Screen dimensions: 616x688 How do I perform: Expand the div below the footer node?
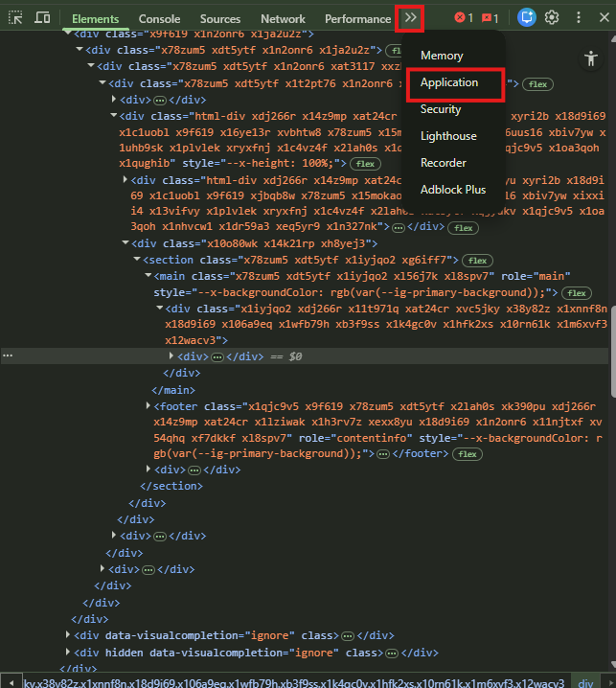click(x=148, y=470)
